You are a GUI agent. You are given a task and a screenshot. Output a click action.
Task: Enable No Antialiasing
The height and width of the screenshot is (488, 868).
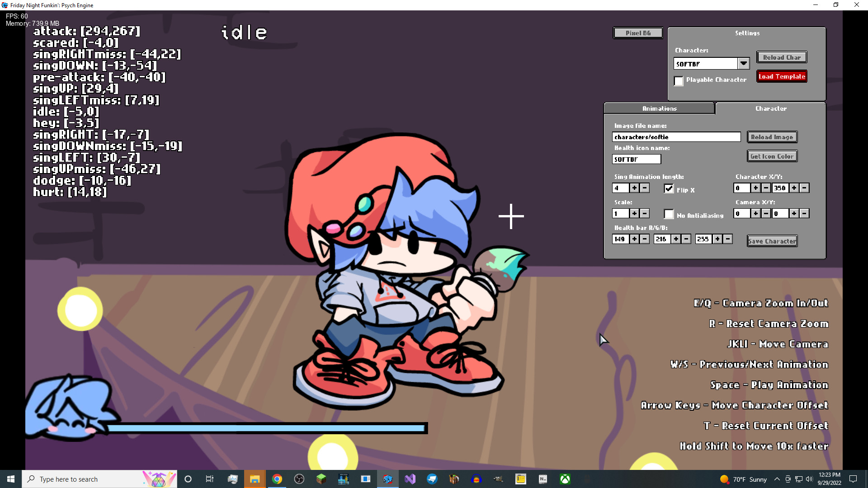pos(669,214)
